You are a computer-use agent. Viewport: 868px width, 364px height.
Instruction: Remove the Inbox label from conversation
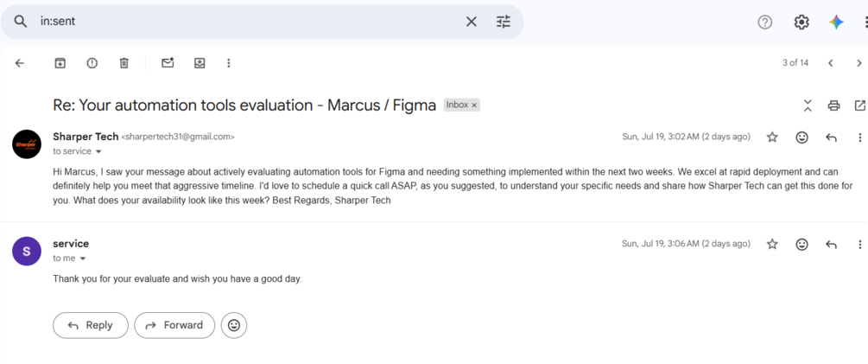[474, 105]
